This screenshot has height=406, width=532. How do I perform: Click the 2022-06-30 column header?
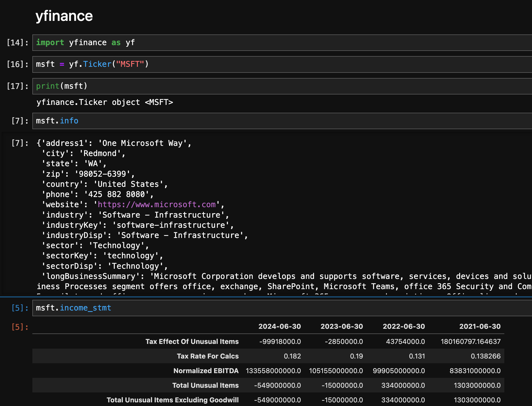tap(404, 326)
